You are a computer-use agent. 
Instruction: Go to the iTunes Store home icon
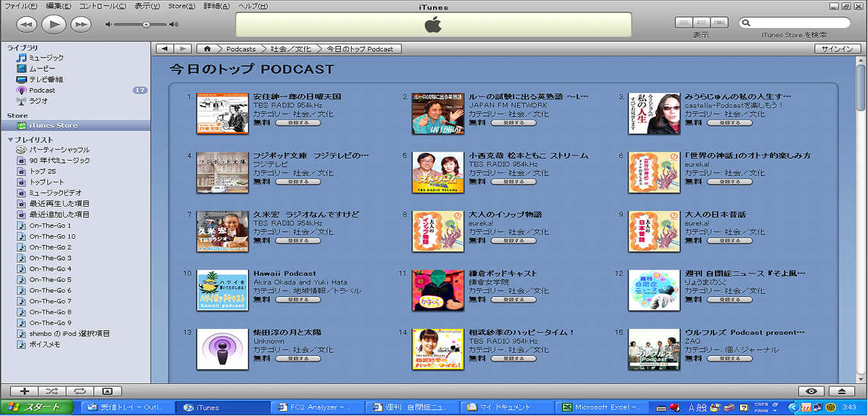point(206,49)
